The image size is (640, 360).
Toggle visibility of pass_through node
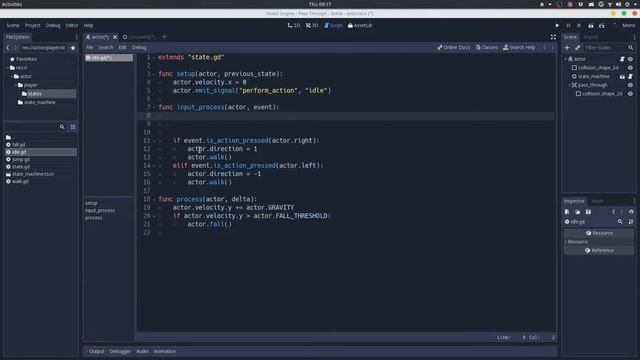[630, 85]
